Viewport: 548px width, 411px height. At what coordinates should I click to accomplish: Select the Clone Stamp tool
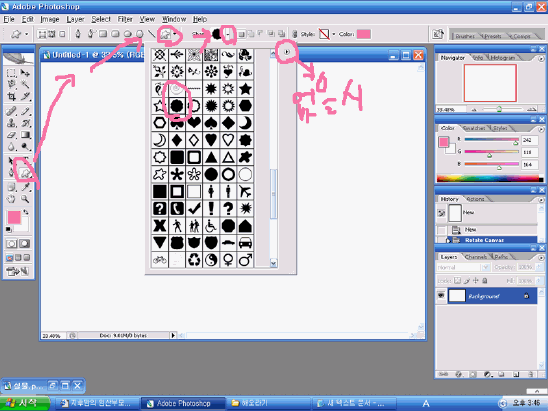12,123
